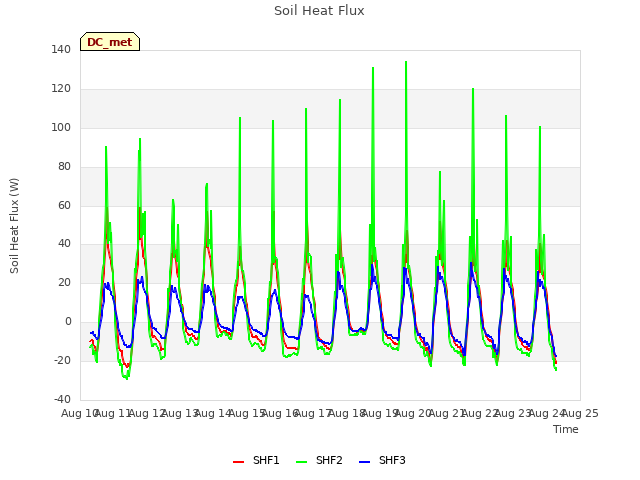Click the 120 y-axis tick label
Screen dimensions: 640x480
tap(61, 89)
